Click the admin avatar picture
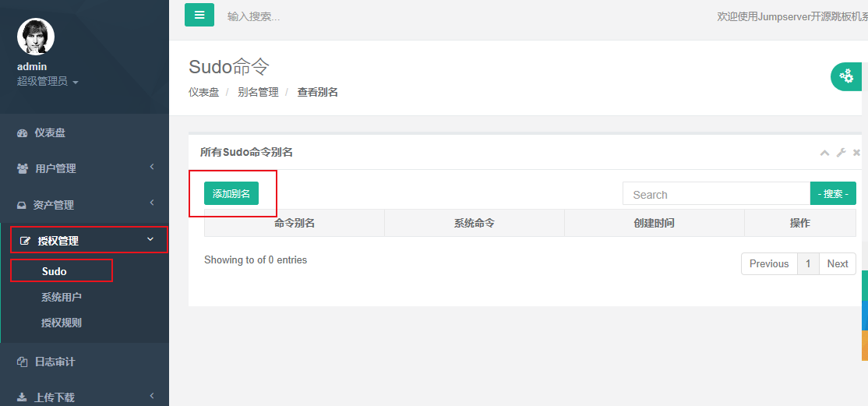Viewport: 868px width, 406px height. pos(36,37)
